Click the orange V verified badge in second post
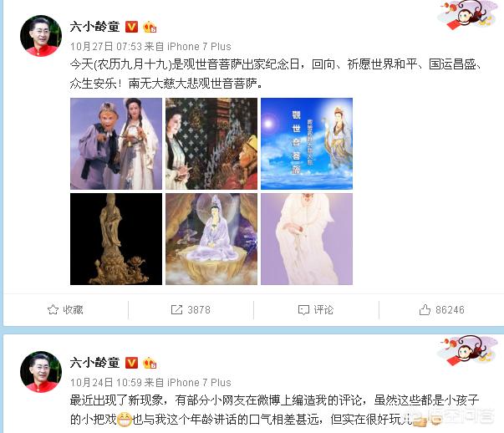Screen dimensions: 504x433 [x=131, y=363]
